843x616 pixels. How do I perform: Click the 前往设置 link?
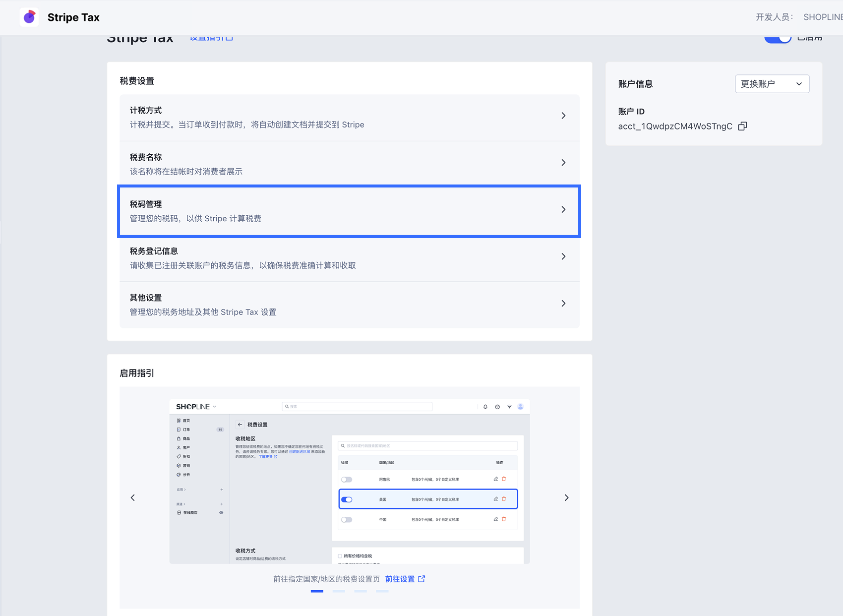click(400, 579)
